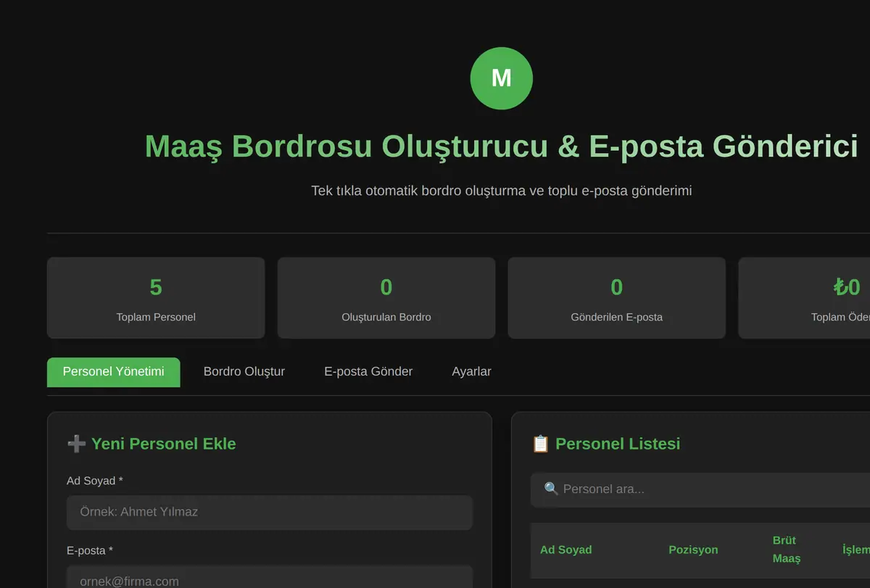The height and width of the screenshot is (588, 870).
Task: Click the Yeni Personel Ekle heading
Action: coord(164,444)
